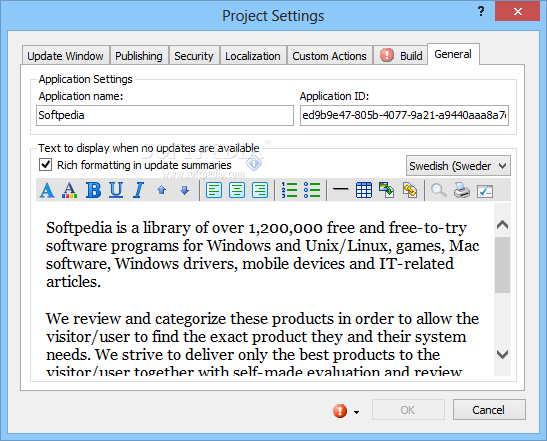Decrease font size with down arrow
Screen dimensions: 547x441
coord(185,190)
